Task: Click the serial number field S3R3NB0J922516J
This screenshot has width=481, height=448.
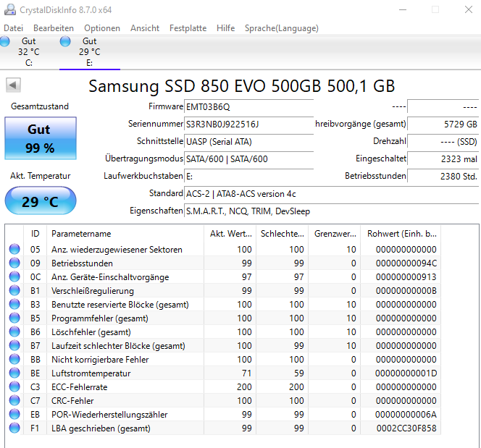Action: tap(248, 124)
